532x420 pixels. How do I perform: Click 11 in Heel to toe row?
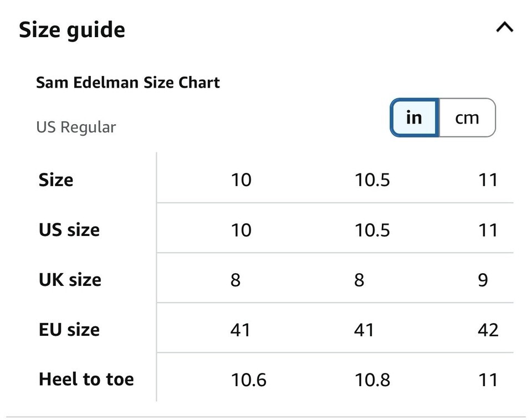click(x=488, y=380)
